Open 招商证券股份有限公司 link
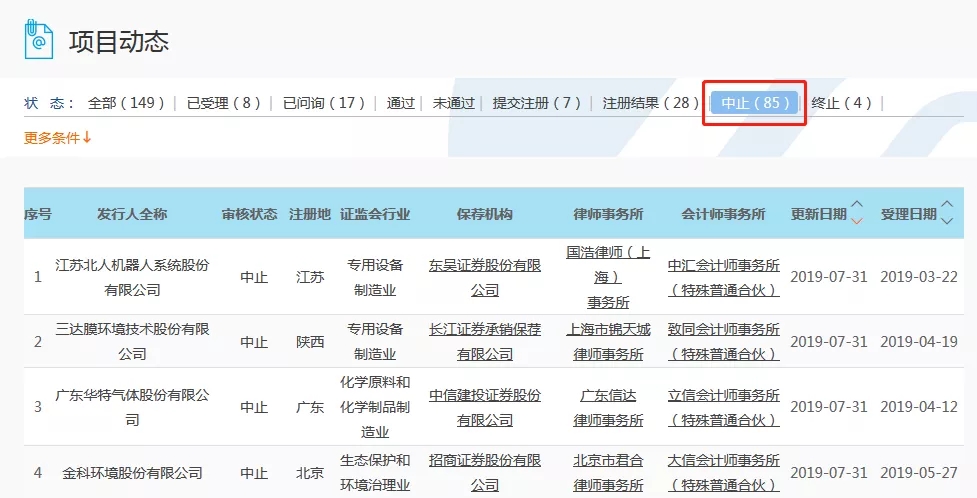Screen dimensions: 977x498 pyautogui.click(x=485, y=472)
